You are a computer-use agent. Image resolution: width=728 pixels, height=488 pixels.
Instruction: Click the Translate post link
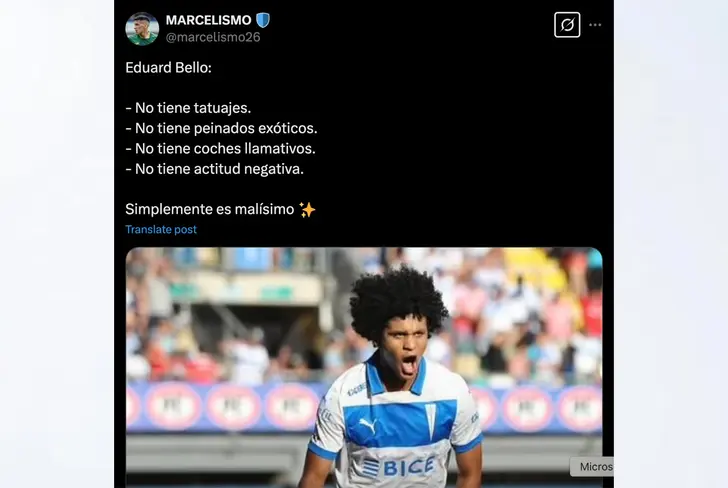click(x=161, y=229)
